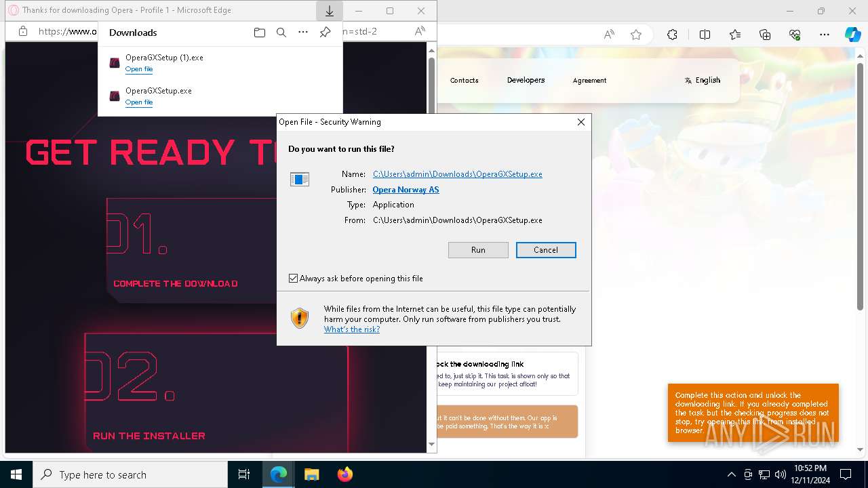Click the OperaGXSetup (1).exe file icon

pos(115,63)
